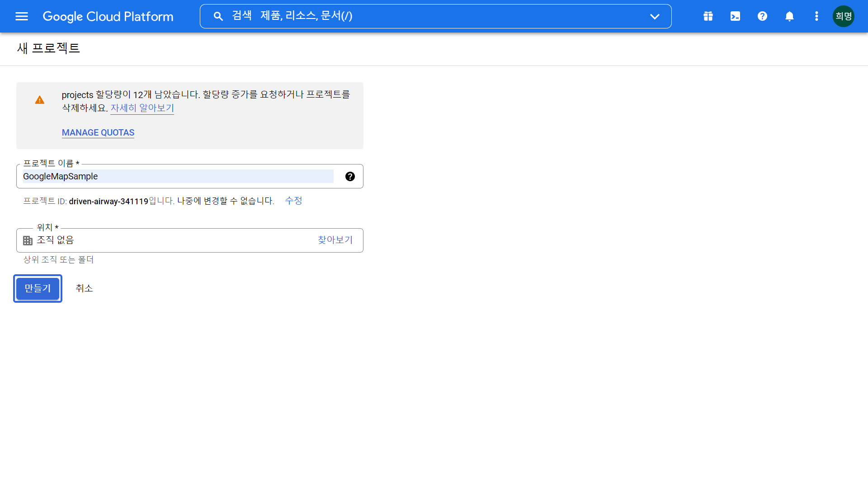868x488 pixels.
Task: Focus the 프로젝트 이름 text field
Action: [178, 177]
